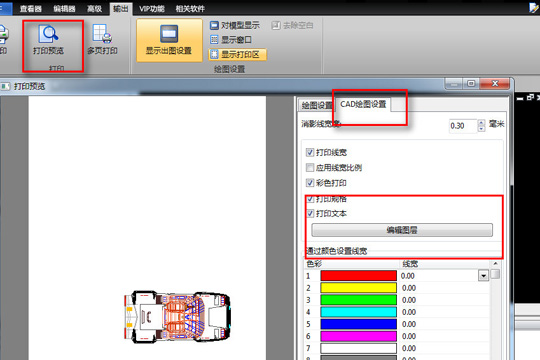This screenshot has height=360, width=540.
Task: Click the 显示窗口 option icon
Action: [214, 40]
